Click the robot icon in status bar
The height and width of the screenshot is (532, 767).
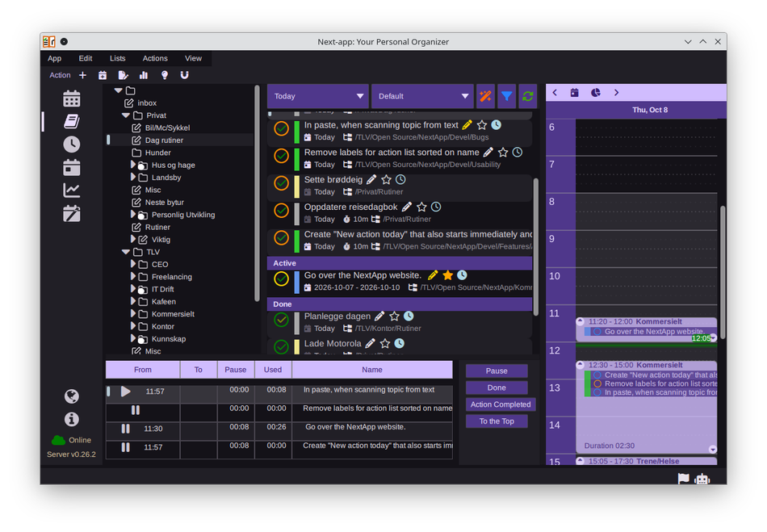click(702, 479)
